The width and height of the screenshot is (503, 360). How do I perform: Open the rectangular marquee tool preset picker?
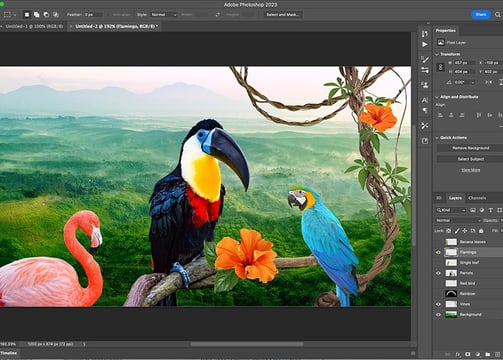point(9,15)
